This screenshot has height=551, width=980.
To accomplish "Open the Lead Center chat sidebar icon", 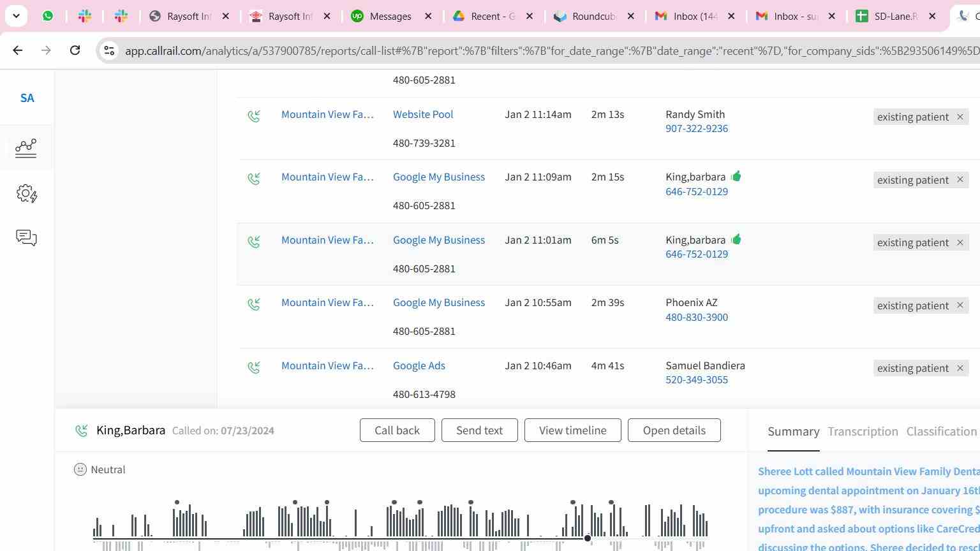I will [26, 238].
